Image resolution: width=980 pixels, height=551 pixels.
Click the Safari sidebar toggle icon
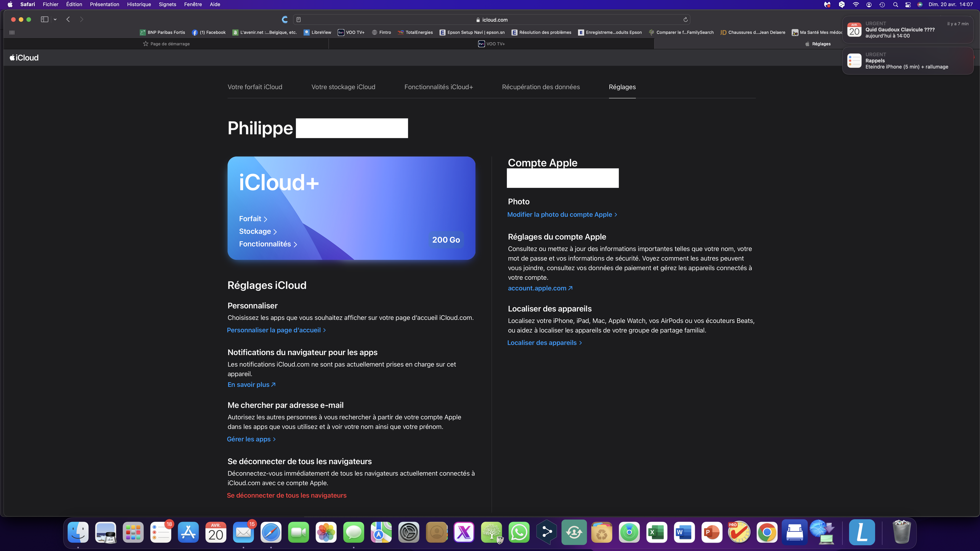45,19
